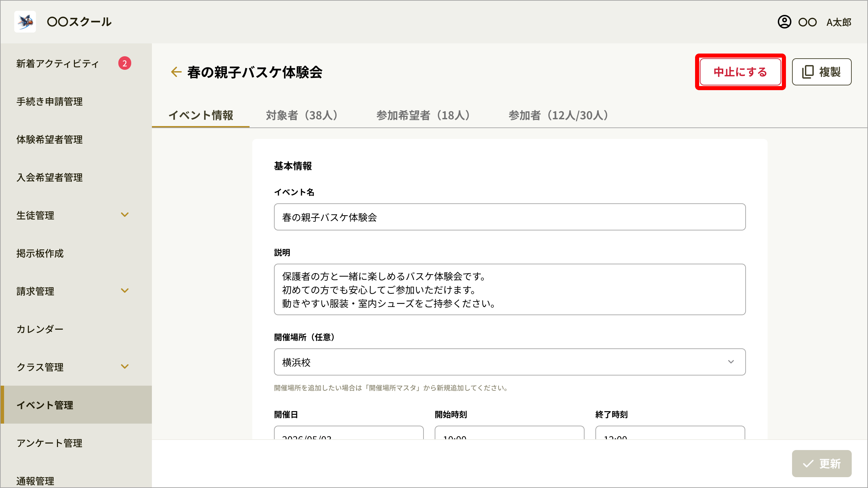Screen dimensions: 868x488
Task: Click the red notification badge showing 2
Action: click(x=124, y=63)
